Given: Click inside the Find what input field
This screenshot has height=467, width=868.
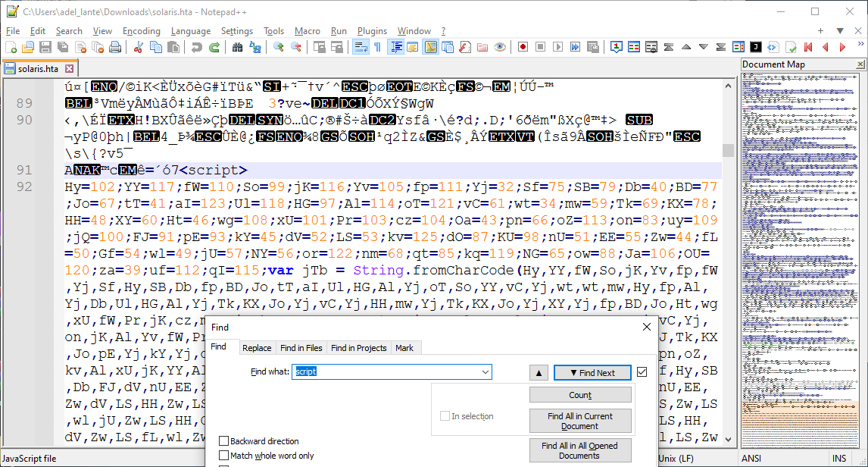Looking at the screenshot, I should pyautogui.click(x=386, y=371).
